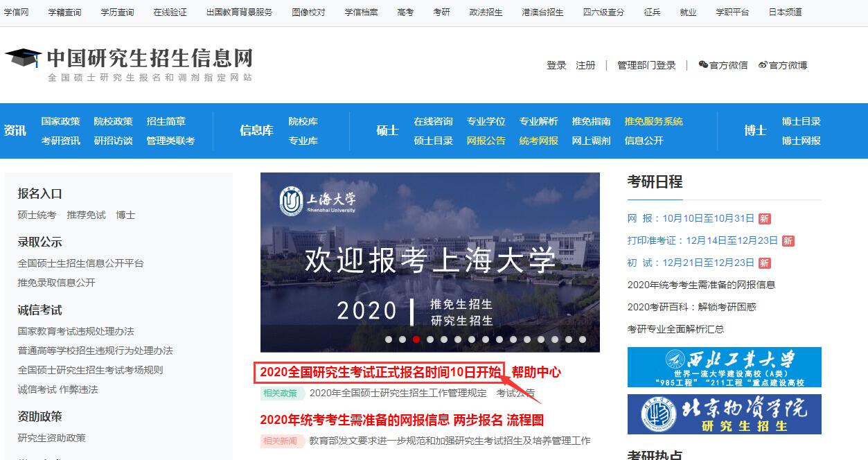Open the 2020全国研究生考试正式报名时间 headline
This screenshot has width=868, height=460.
pos(380,373)
